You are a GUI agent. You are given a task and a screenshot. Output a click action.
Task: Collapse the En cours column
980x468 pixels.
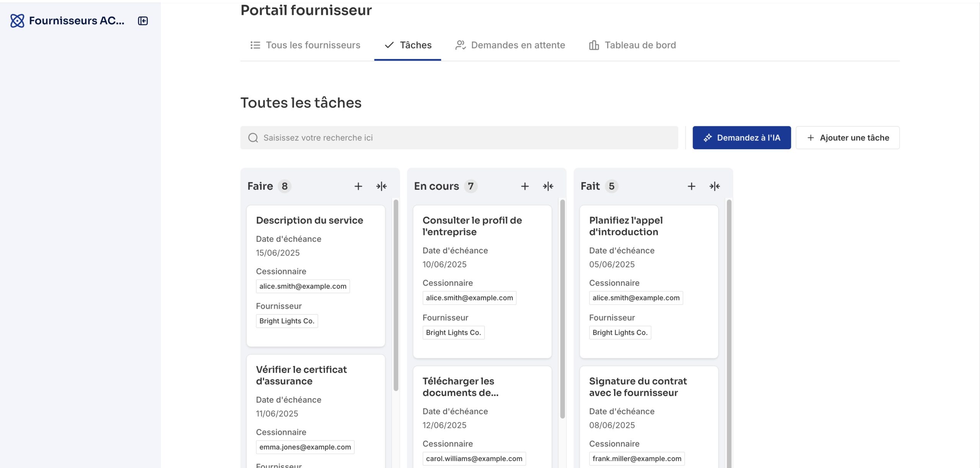coord(548,186)
